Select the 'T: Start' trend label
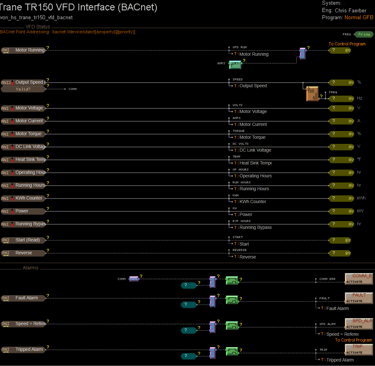This screenshot has width=375, height=366. pyautogui.click(x=242, y=244)
